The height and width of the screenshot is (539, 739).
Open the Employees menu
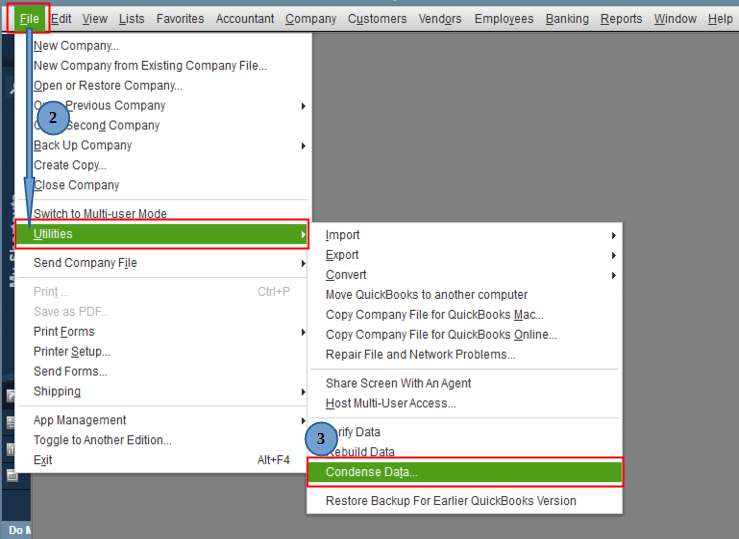pos(504,19)
